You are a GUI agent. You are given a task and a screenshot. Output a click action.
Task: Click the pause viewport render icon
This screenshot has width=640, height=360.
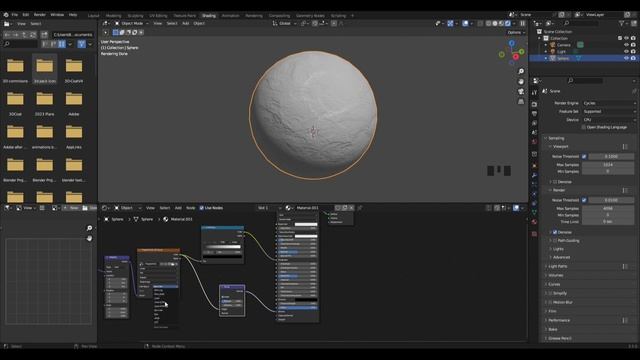coord(522,24)
